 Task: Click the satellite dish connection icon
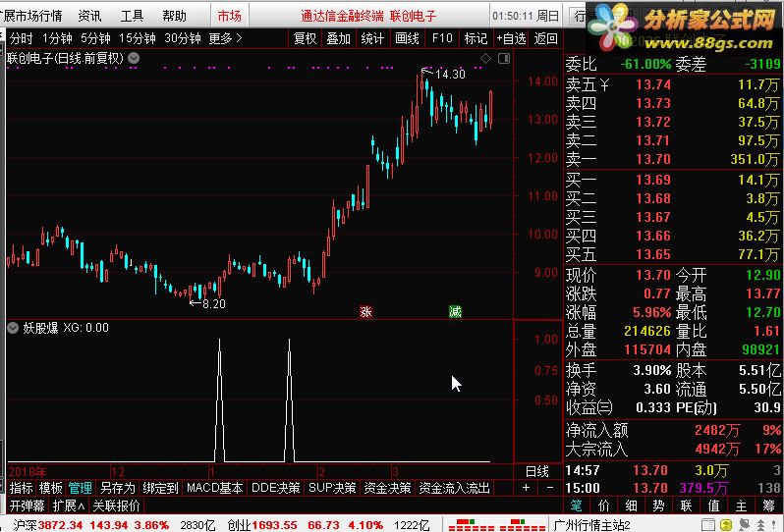(745, 525)
